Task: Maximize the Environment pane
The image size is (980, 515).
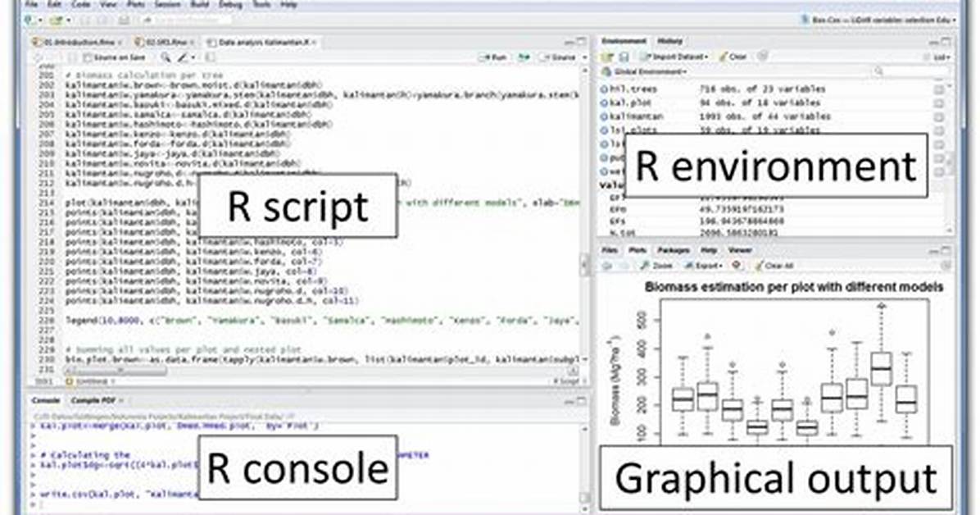Action: [x=946, y=41]
